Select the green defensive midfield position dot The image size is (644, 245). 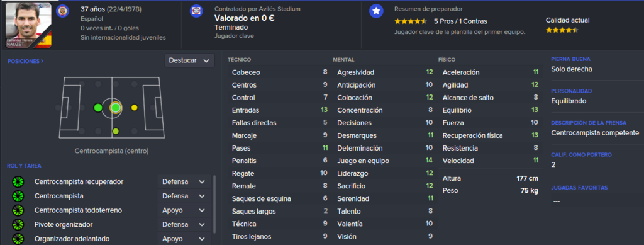click(x=97, y=108)
